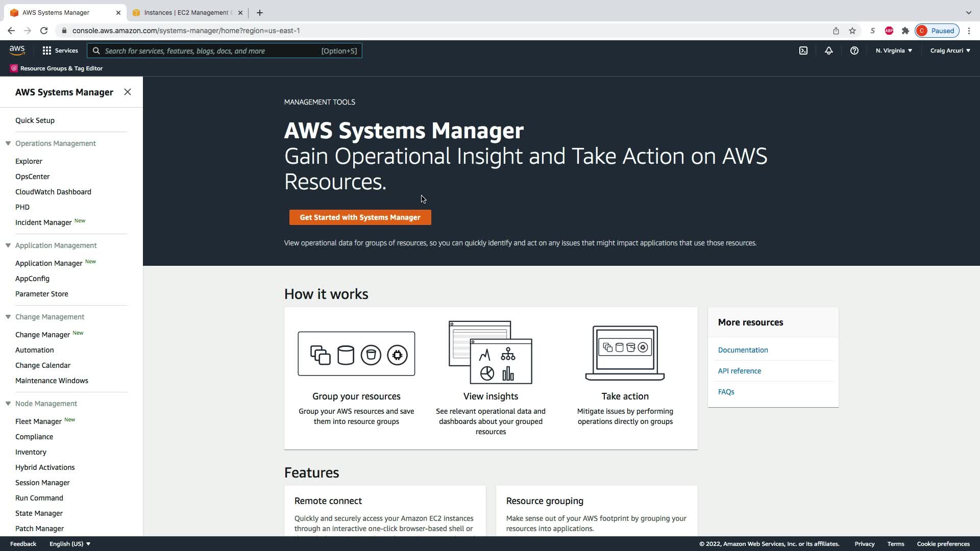Open the notifications bell
Viewport: 980px width, 551px height.
(829, 51)
